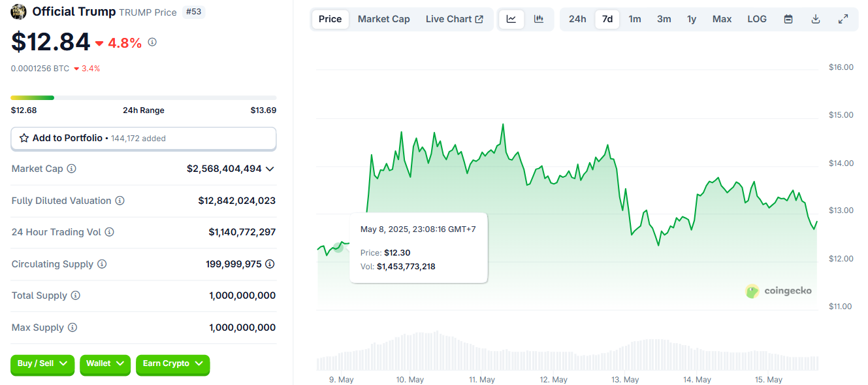Viewport: 868px width, 385px height.
Task: Switch to candlestick chart view icon
Action: (x=539, y=19)
